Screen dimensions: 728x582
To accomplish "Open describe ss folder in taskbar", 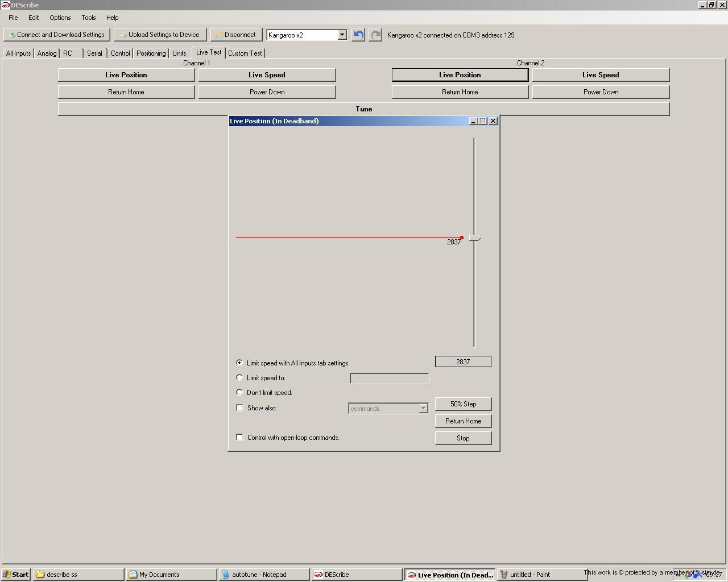I will (x=78, y=575).
